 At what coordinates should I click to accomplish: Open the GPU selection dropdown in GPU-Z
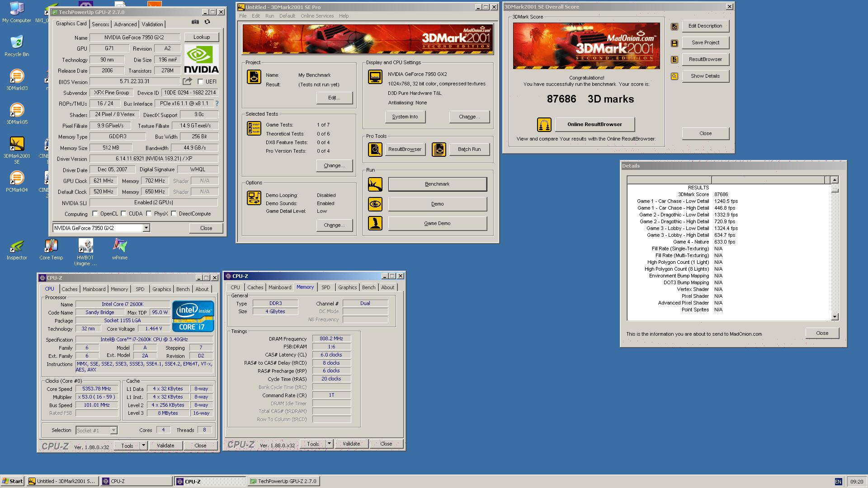(146, 228)
